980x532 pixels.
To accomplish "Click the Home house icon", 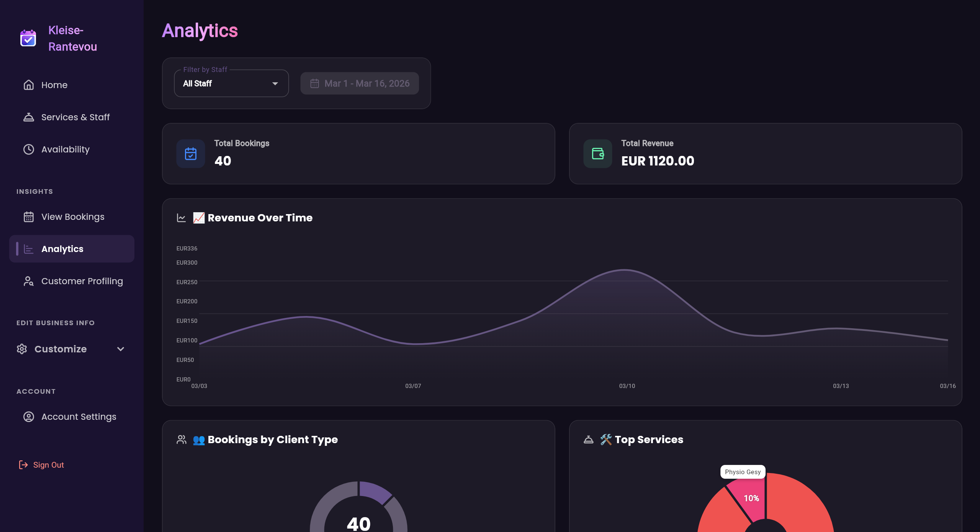I will coord(29,85).
